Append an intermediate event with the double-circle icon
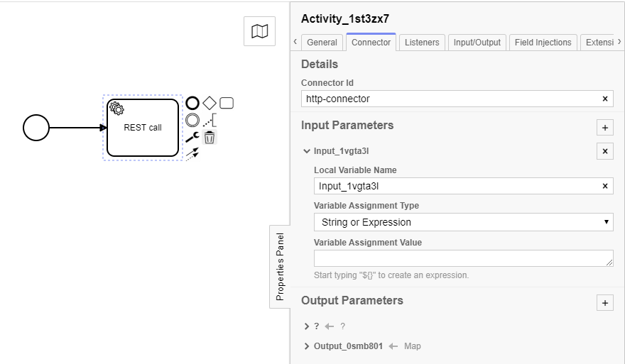The image size is (625, 364). click(x=192, y=121)
